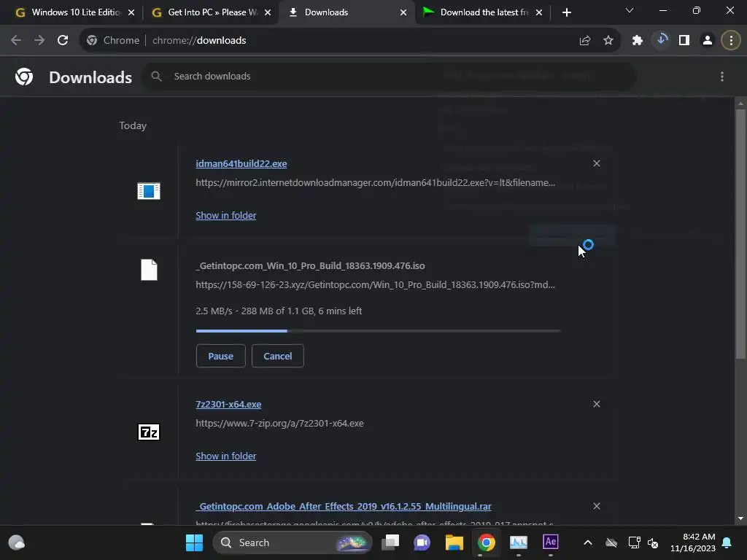Click the Chrome icon on the taskbar
Viewport: 747px width, 560px height.
(487, 542)
